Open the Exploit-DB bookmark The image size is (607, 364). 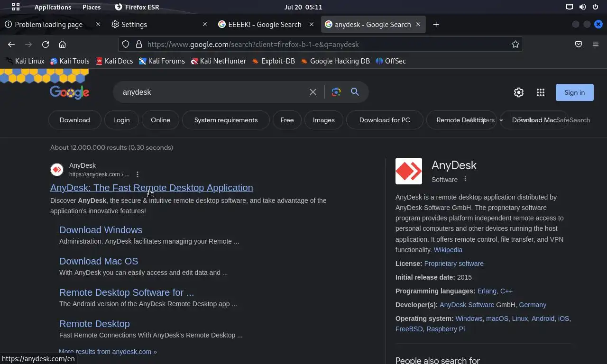(274, 61)
